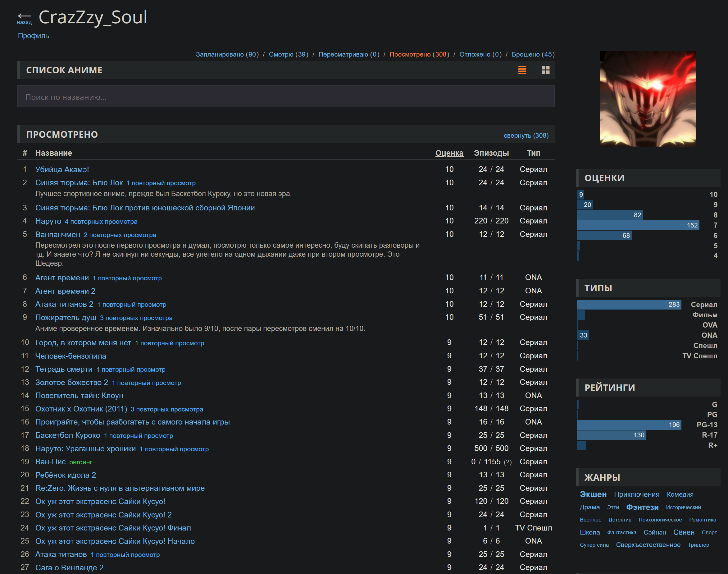This screenshot has width=728, height=574.
Task: Click the back arrow icon
Action: coord(24,16)
